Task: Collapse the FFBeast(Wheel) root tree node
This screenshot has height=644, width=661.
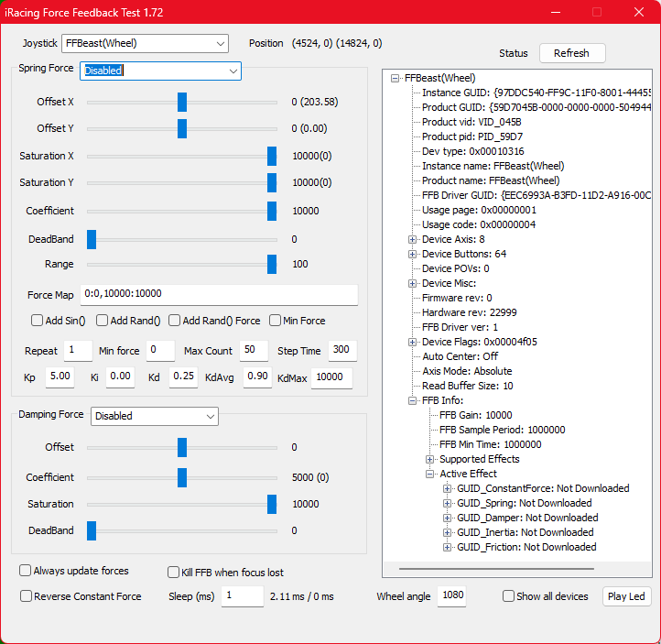Action: point(395,78)
